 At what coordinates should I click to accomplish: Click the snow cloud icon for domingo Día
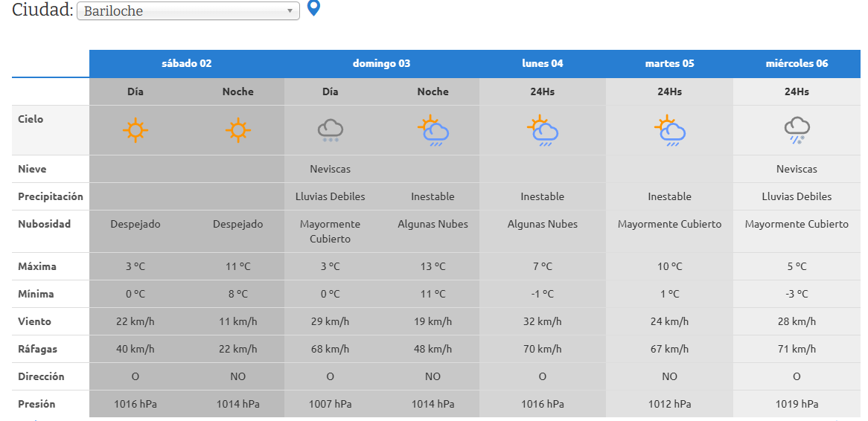point(330,130)
